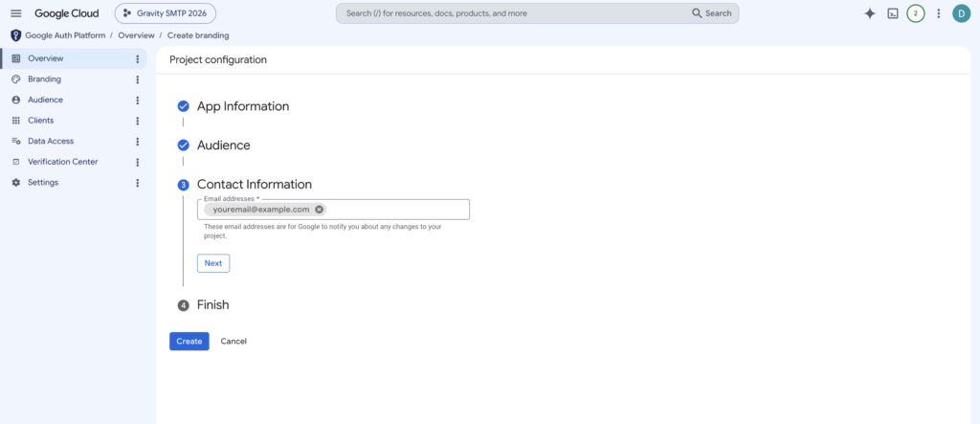Open the notifications badge showing 2
980x424 pixels.
coord(916,13)
